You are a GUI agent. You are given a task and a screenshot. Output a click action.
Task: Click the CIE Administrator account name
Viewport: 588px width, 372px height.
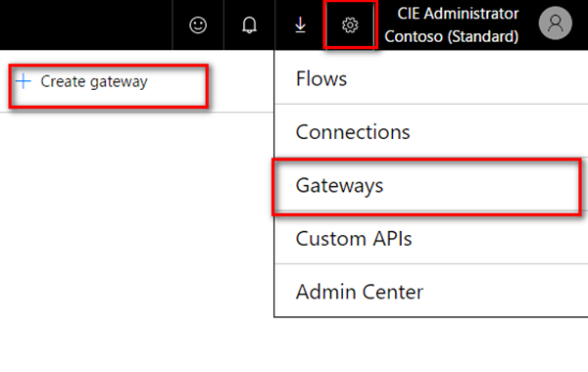click(x=458, y=14)
